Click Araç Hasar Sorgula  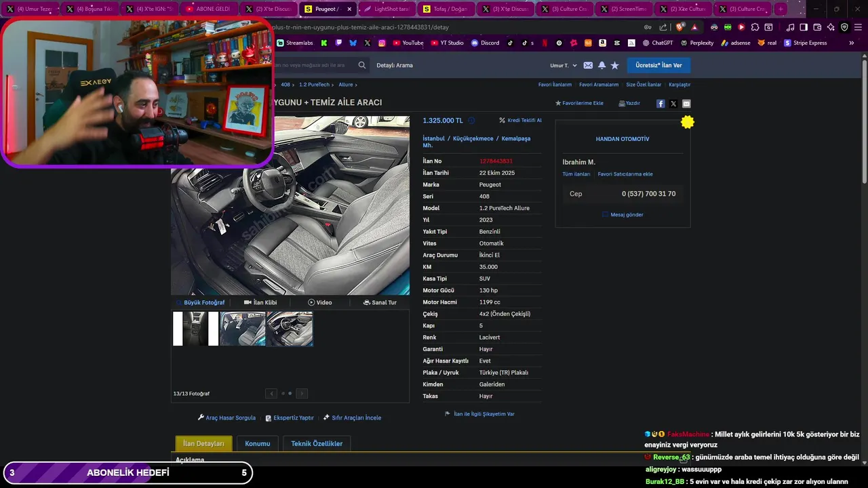click(x=226, y=418)
